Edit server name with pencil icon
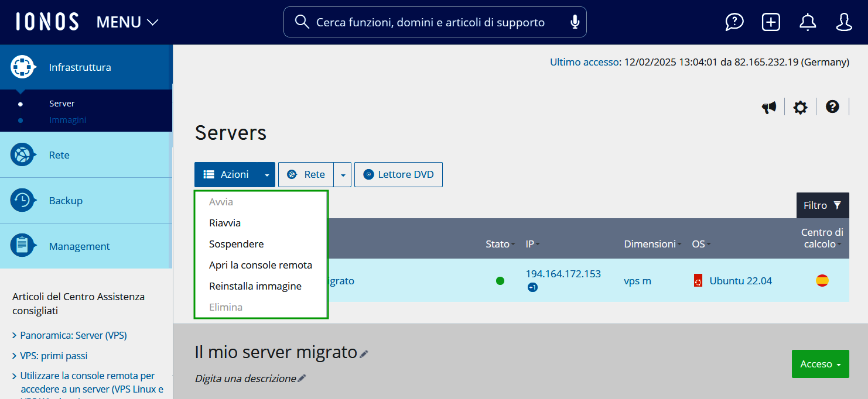 [x=364, y=353]
